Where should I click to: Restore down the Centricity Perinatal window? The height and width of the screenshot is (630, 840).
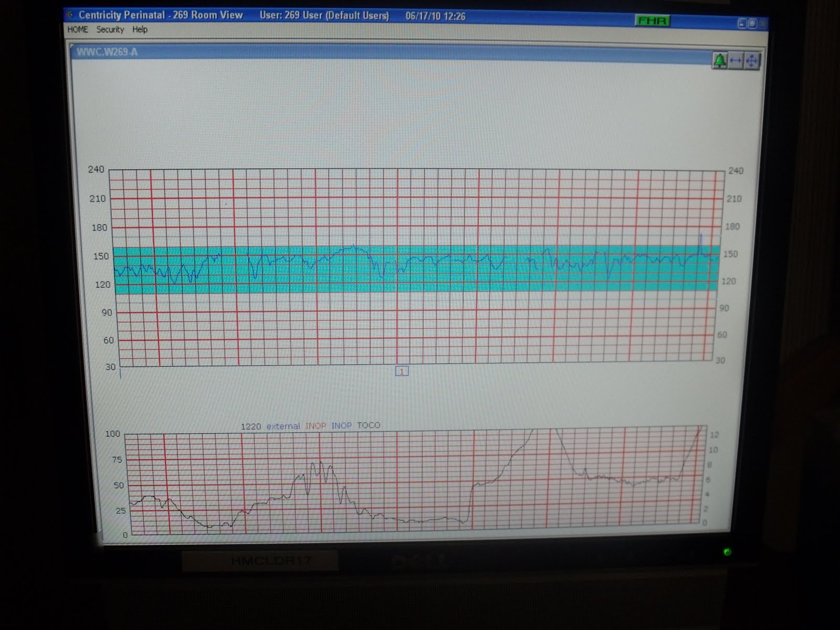tap(752, 24)
